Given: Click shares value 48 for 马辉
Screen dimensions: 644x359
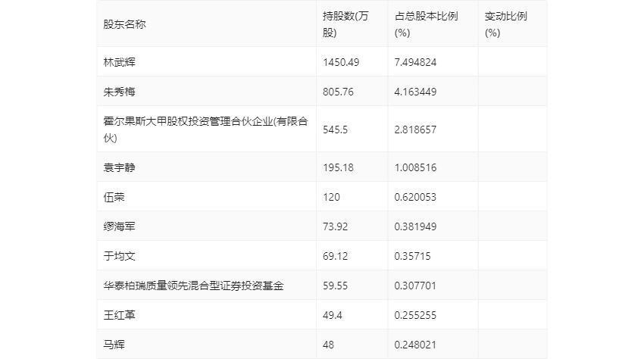Looking at the screenshot, I should (328, 345).
